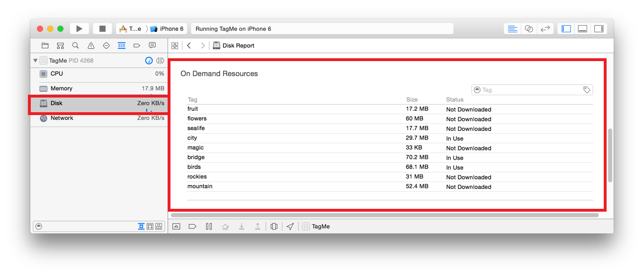Select the Network gauge row
The image size is (644, 277).
pyautogui.click(x=99, y=118)
